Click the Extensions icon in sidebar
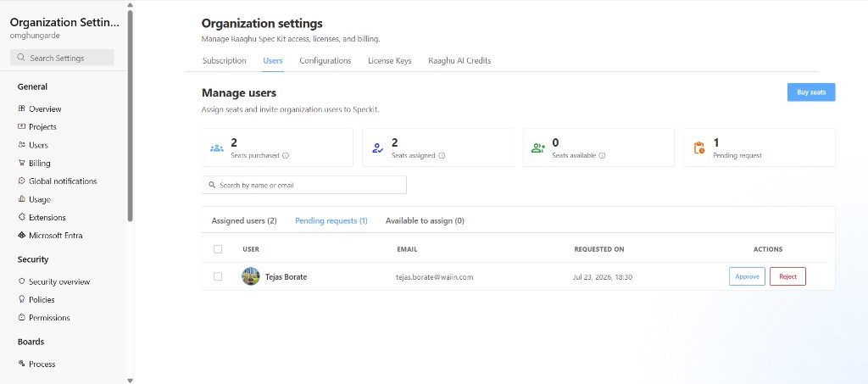 click(21, 218)
